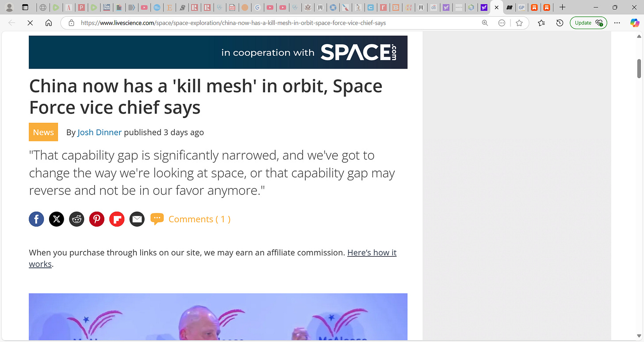View site information lock icon
The image size is (644, 342).
[x=71, y=23]
